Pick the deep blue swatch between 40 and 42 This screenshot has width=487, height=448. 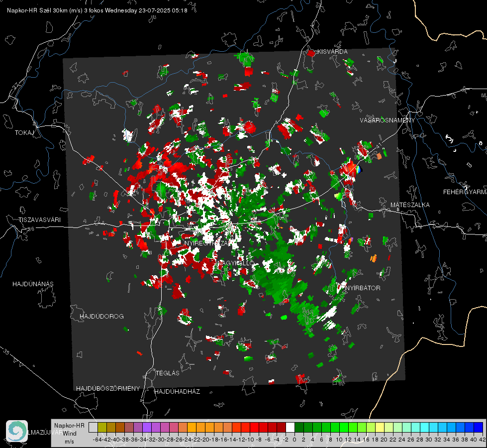479,428
